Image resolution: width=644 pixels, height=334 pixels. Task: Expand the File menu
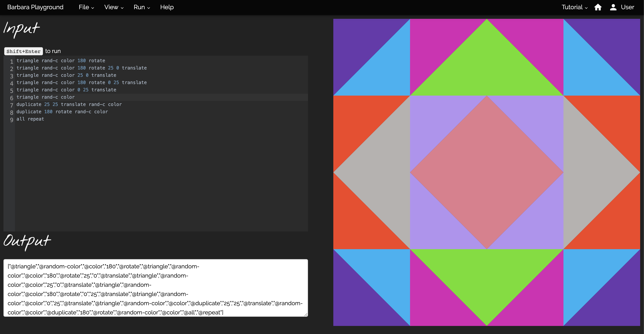86,7
